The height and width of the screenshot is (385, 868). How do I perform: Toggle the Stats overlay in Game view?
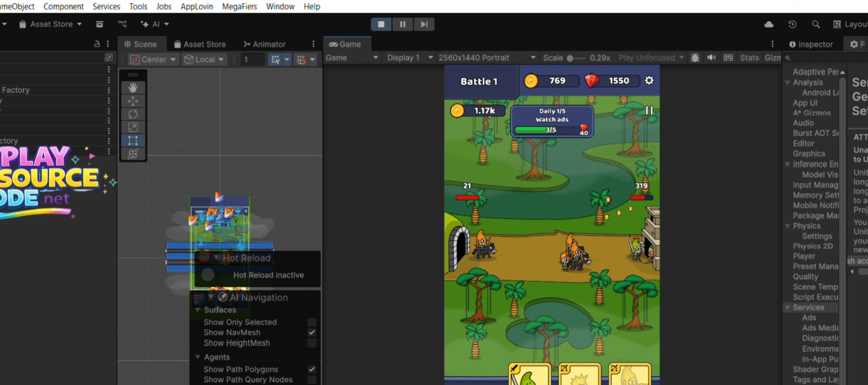[749, 58]
